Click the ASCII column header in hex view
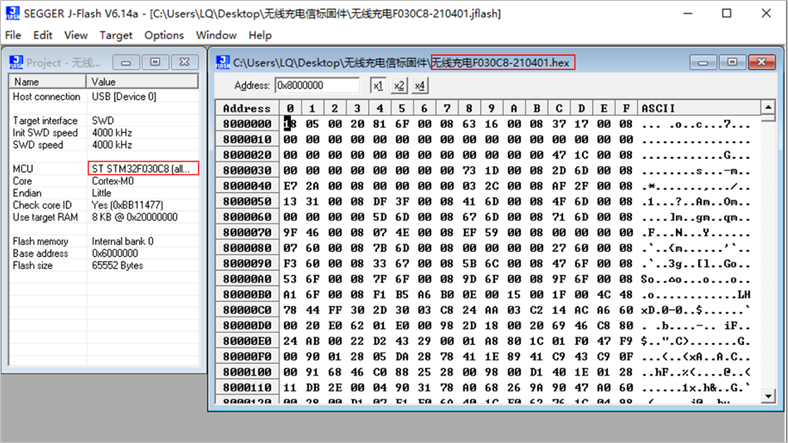This screenshot has width=788, height=443. coord(699,108)
